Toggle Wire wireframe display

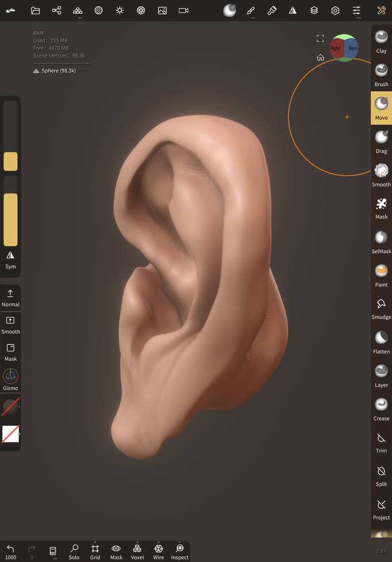tap(158, 552)
